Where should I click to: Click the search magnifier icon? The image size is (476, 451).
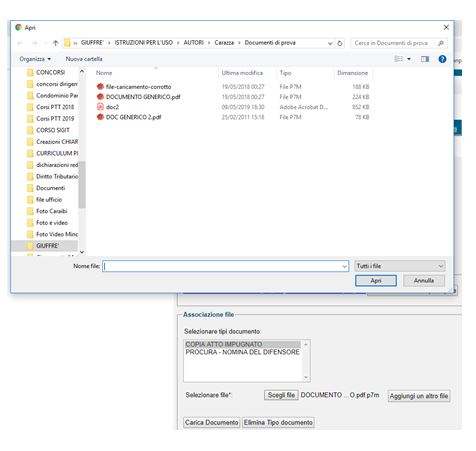tap(441, 43)
